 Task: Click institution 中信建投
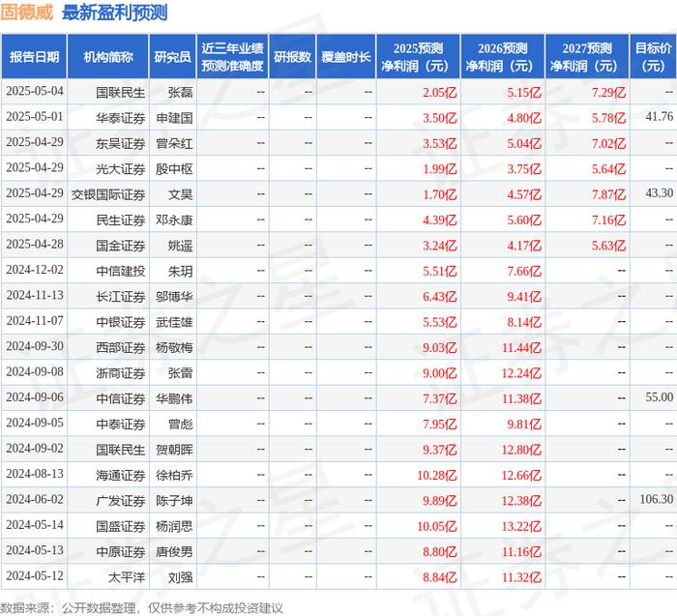pos(121,271)
